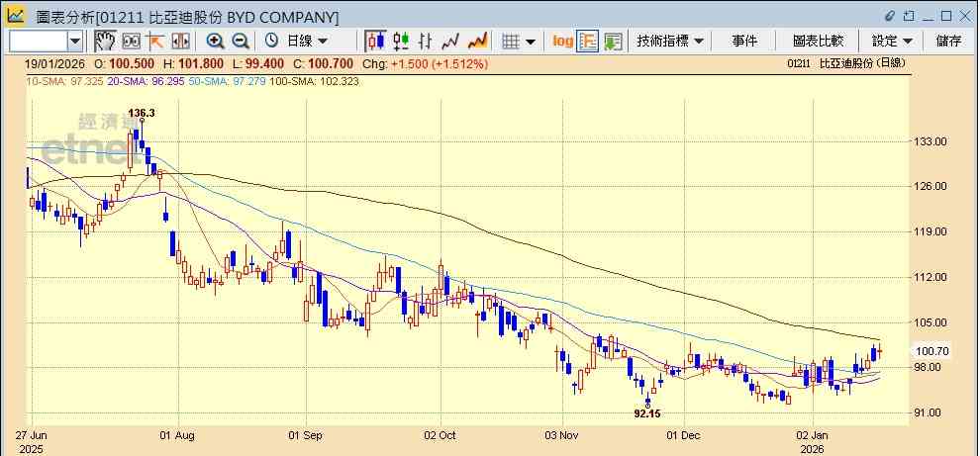Click the 105.00 price axis label

(931, 322)
